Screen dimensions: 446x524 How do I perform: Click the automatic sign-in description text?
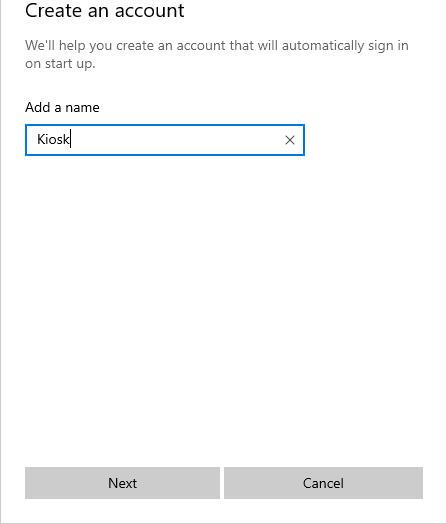point(216,54)
